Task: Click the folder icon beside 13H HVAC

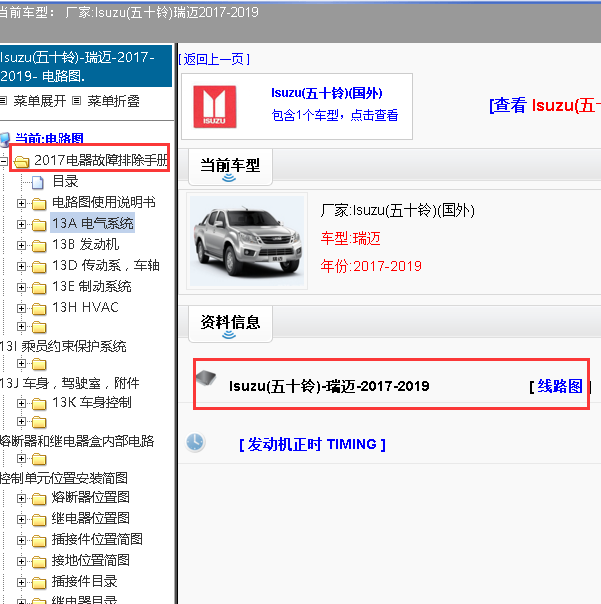Action: [x=39, y=308]
